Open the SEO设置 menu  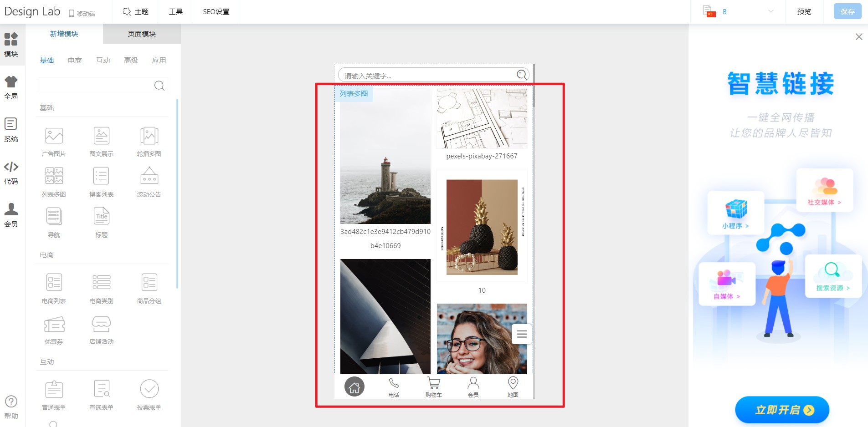pos(216,11)
